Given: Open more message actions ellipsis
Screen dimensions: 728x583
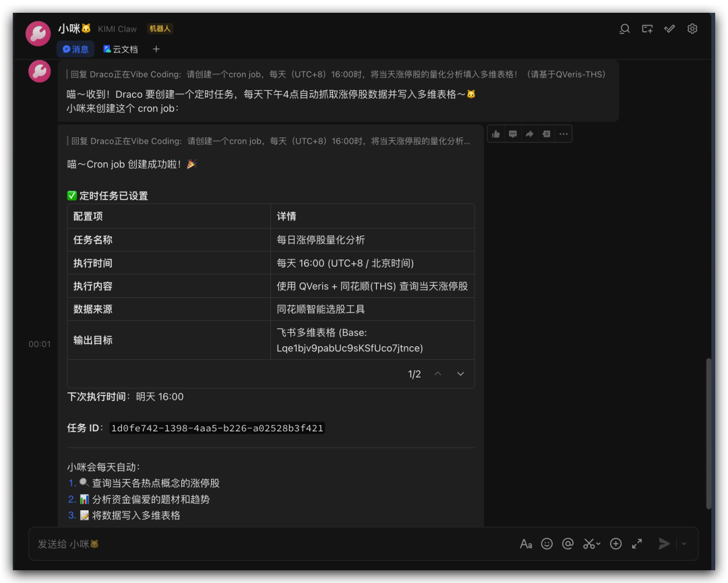Looking at the screenshot, I should [564, 134].
